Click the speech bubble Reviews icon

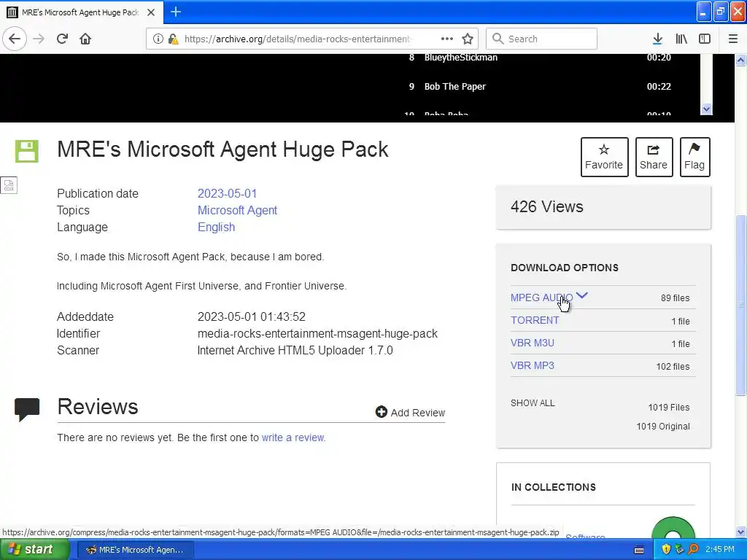27,410
